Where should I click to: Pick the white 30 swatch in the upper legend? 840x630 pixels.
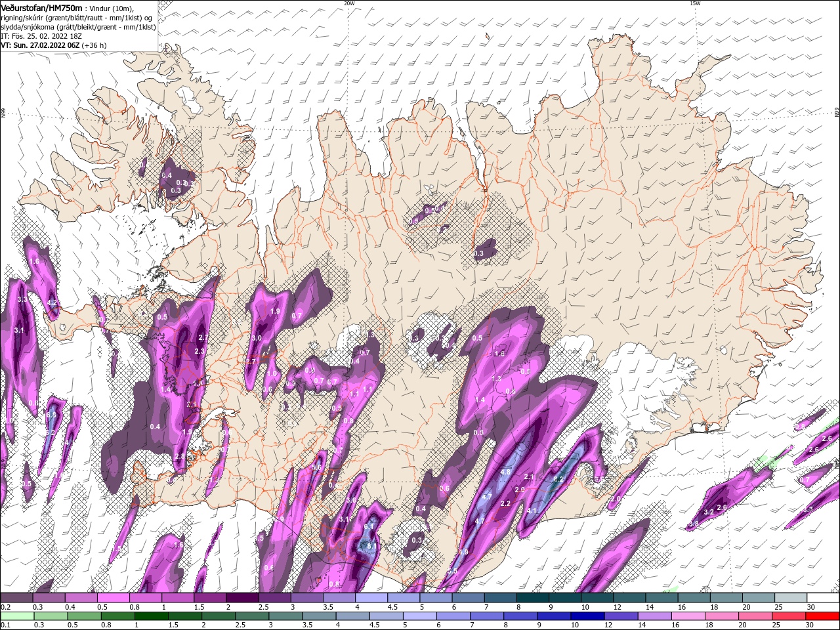coord(822,598)
